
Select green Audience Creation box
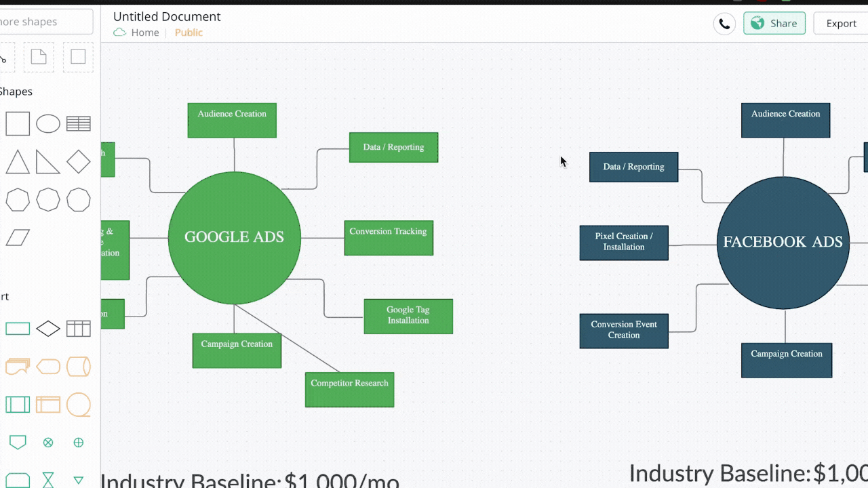tap(232, 120)
